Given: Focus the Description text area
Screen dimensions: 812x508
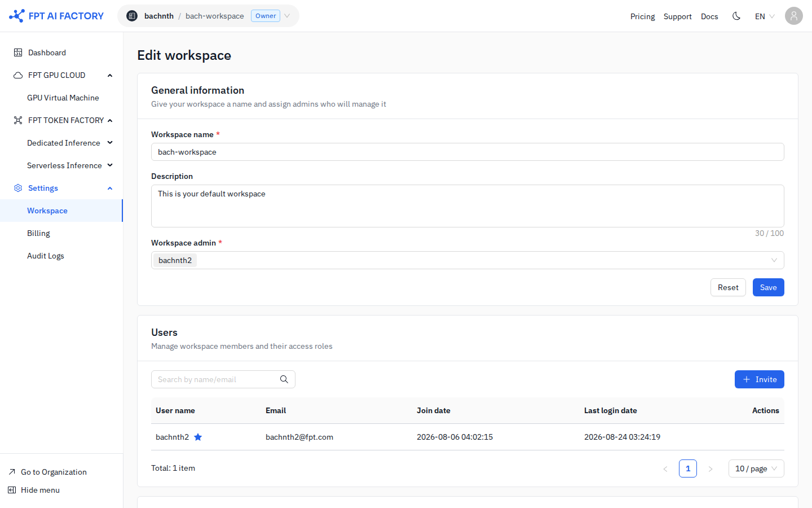Looking at the screenshot, I should tap(467, 206).
